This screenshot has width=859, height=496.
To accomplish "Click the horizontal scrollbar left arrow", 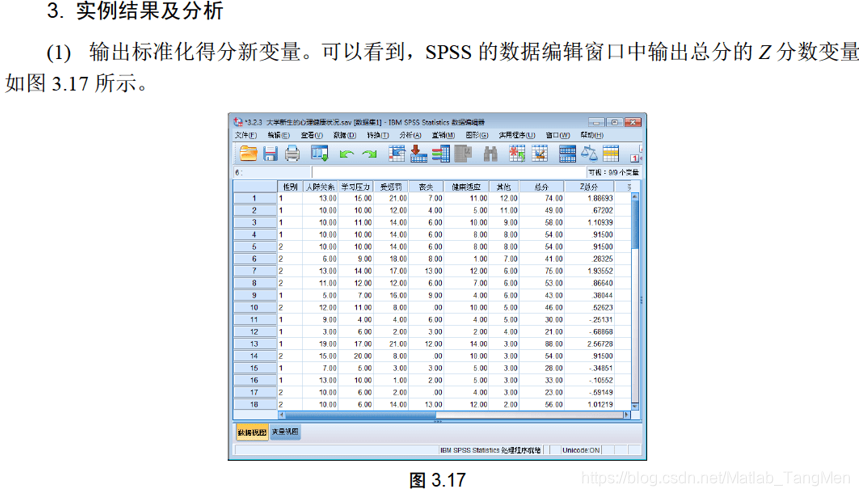I will pos(282,415).
